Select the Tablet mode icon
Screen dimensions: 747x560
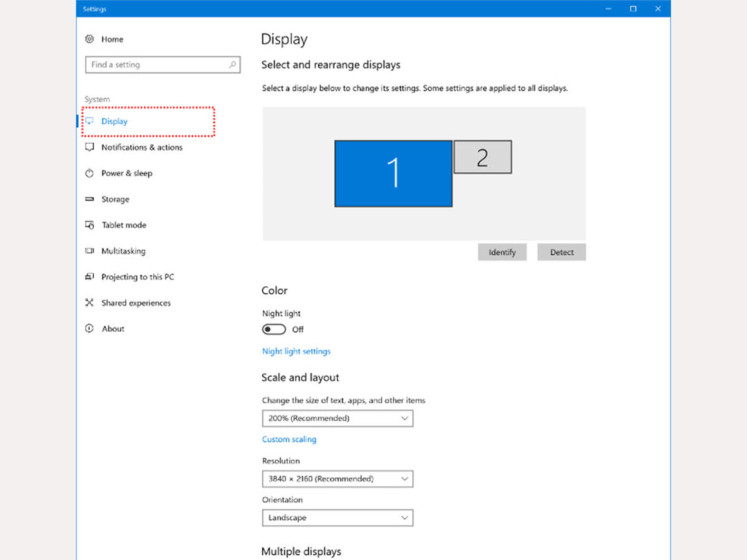coord(89,225)
